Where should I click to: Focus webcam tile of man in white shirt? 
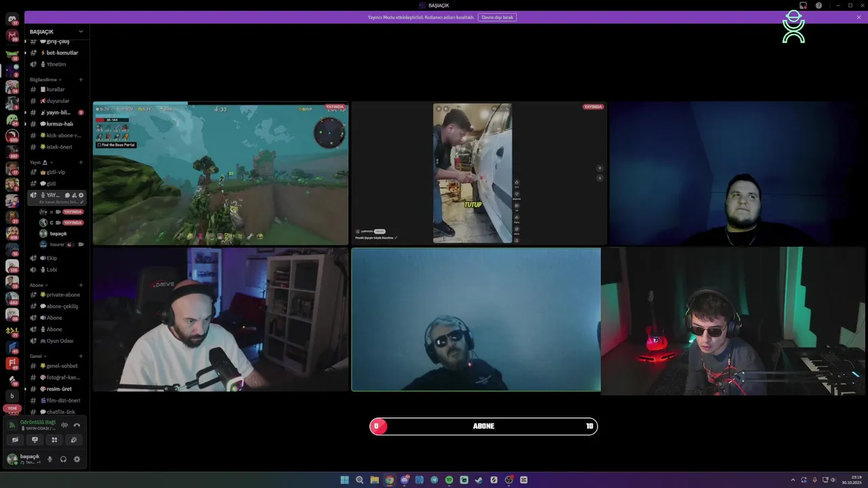click(x=220, y=319)
